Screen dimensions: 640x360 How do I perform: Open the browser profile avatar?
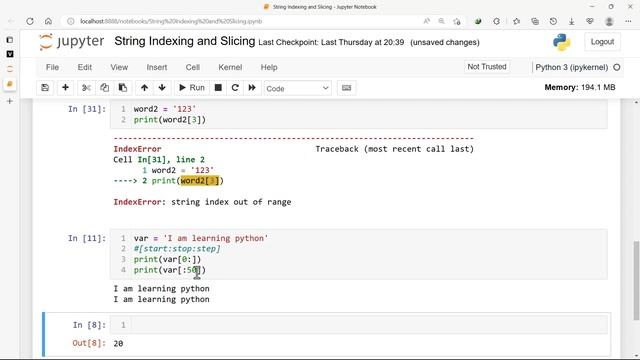(x=609, y=21)
